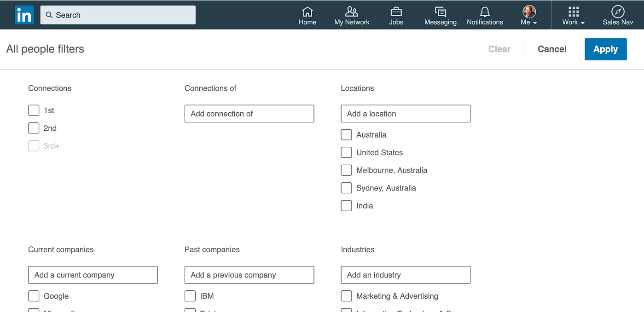Click the Clear filters button
644x312 pixels.
coord(499,49)
